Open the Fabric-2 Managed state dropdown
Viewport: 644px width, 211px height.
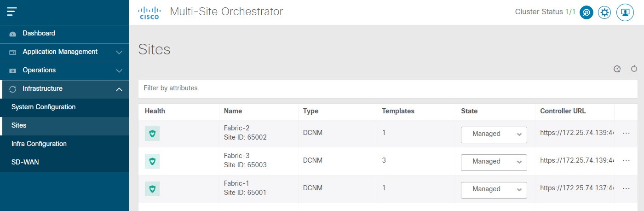(x=494, y=134)
